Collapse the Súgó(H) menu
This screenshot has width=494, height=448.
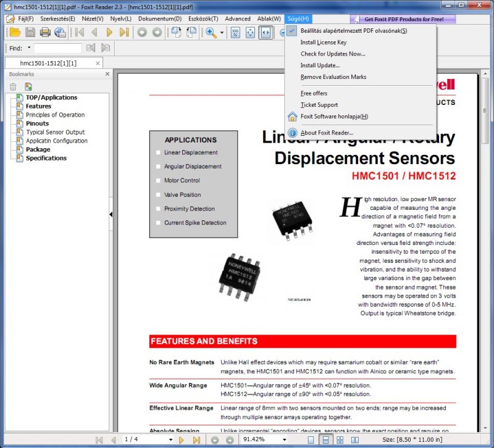pos(298,19)
